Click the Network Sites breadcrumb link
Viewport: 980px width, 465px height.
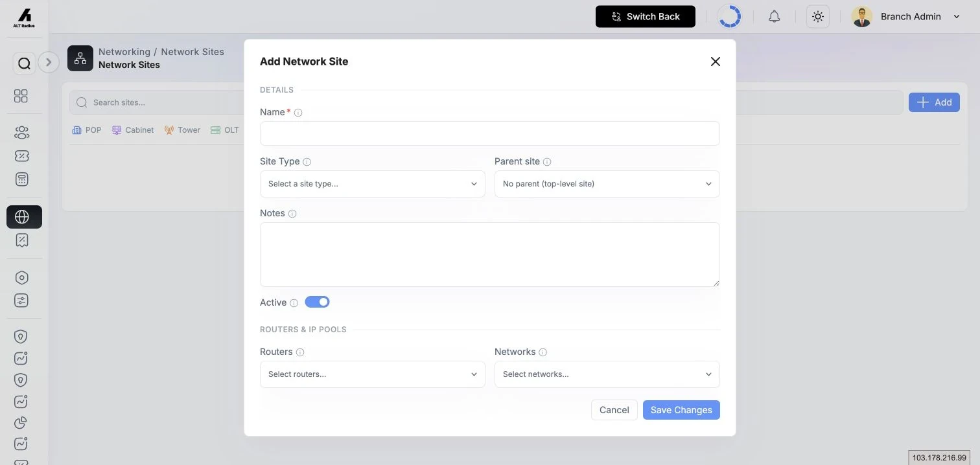pos(192,52)
